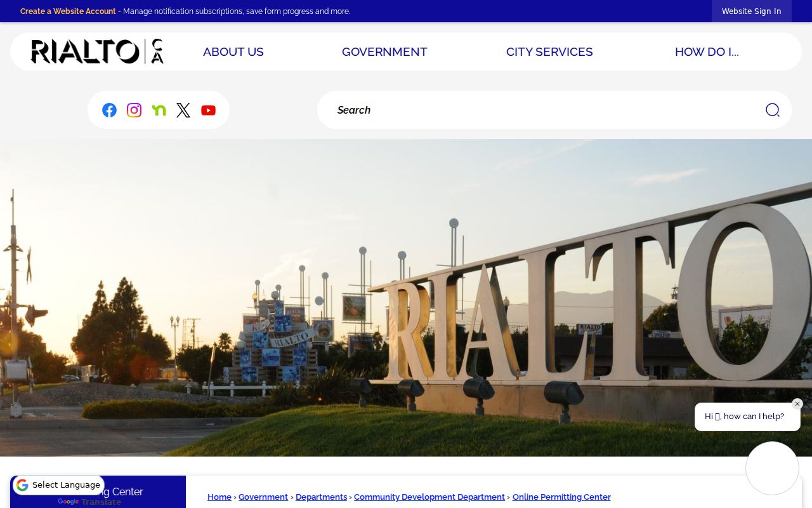812x508 pixels.
Task: Click the Rialto sign banner image
Action: click(406, 298)
